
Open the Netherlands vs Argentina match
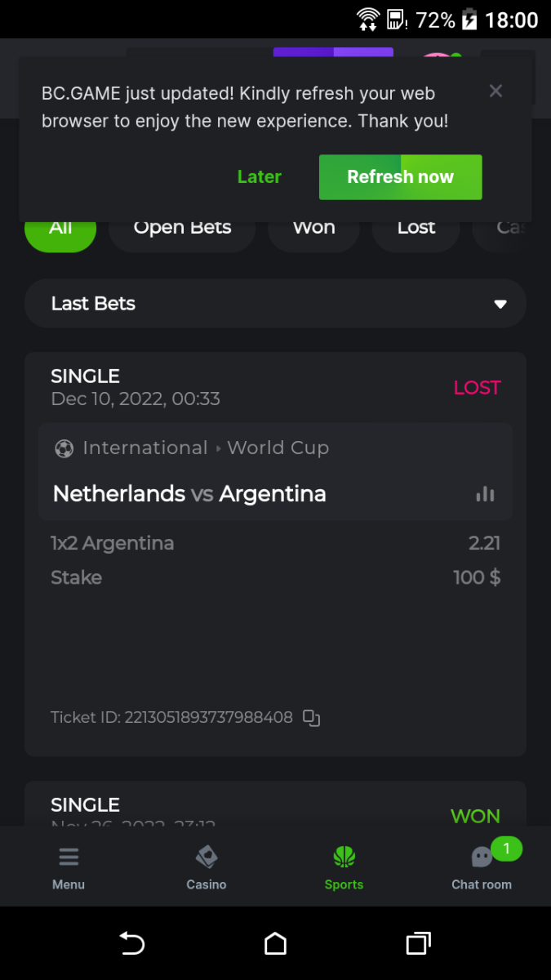189,494
